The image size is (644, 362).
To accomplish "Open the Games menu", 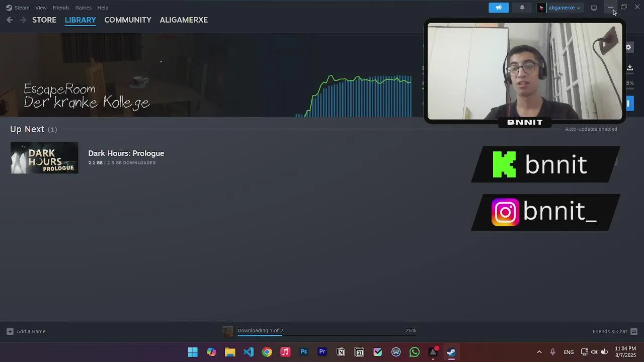I will click(84, 8).
